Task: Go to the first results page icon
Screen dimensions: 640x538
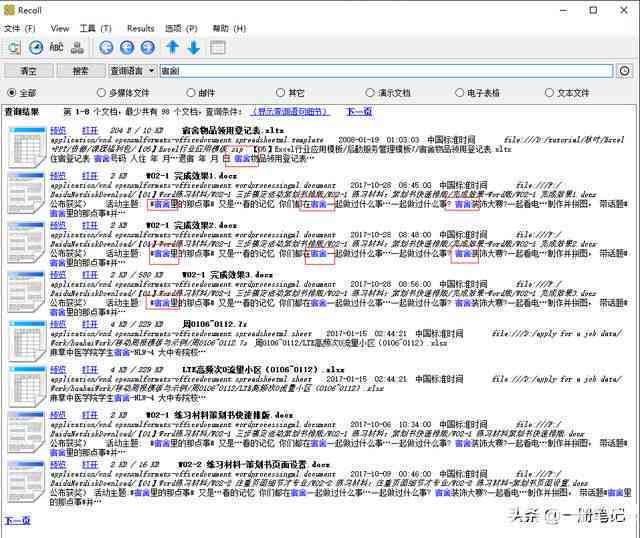Action: (106, 48)
